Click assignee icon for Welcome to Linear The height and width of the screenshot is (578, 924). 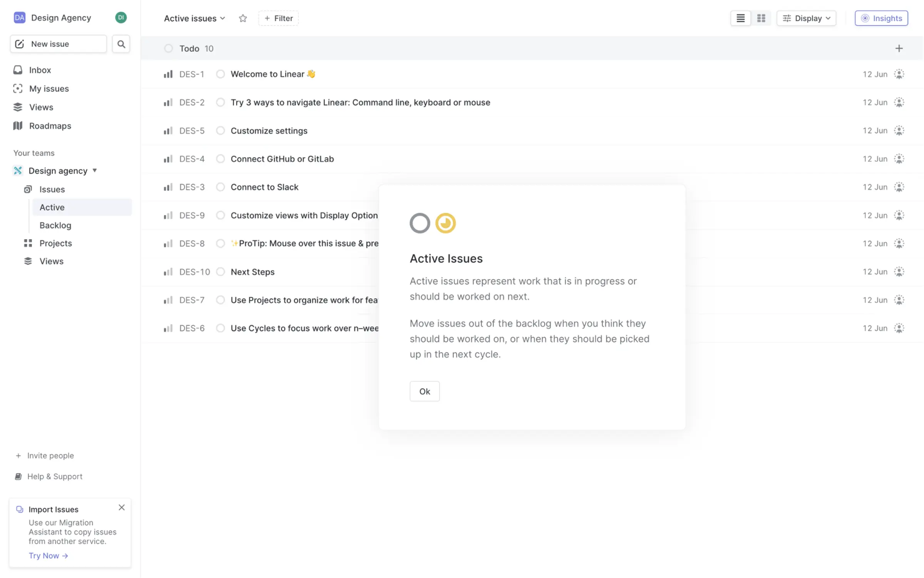click(899, 74)
